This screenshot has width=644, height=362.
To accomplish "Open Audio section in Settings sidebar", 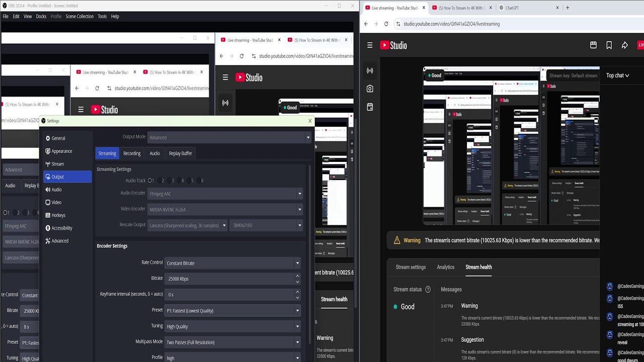I will point(67,190).
